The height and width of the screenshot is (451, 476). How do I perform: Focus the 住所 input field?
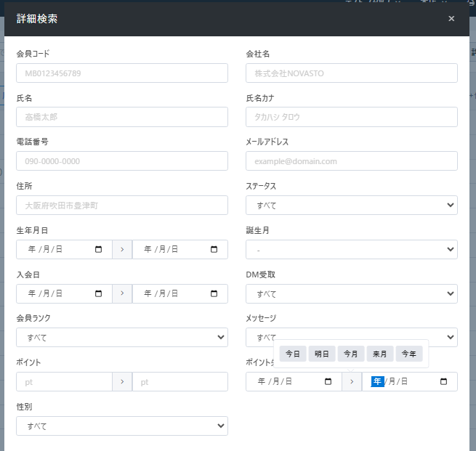122,206
